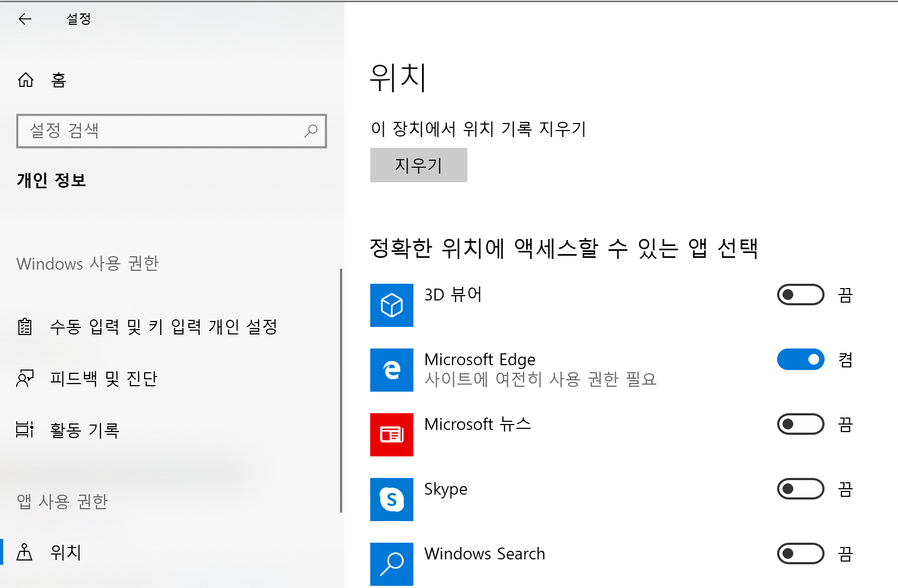Viewport: 898px width, 588px height.
Task: Enable location toggle for Skype
Action: (801, 489)
